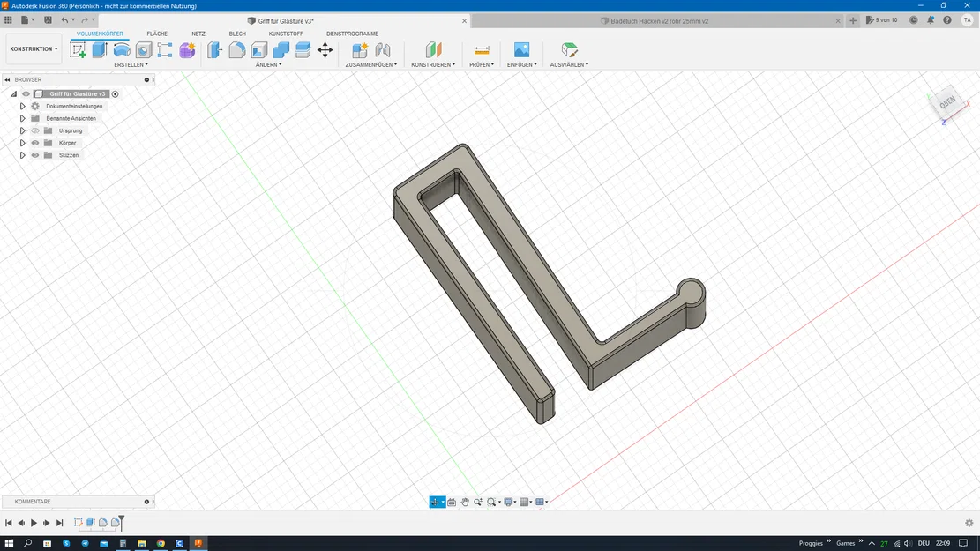Open the KONSTRUIEREN dropdown menu

(433, 64)
